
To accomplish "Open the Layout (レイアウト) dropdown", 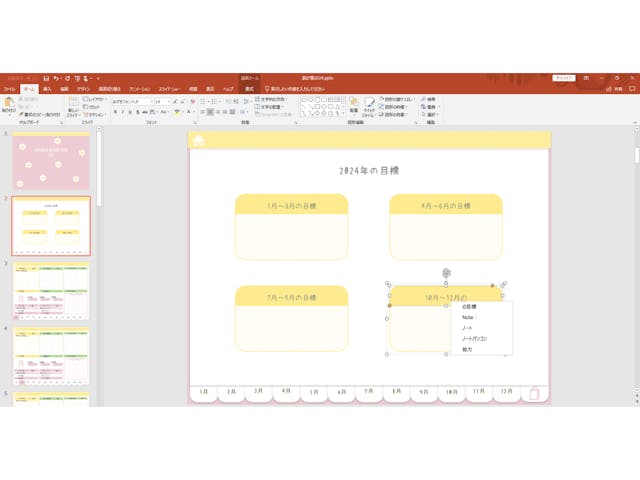I will [96, 99].
